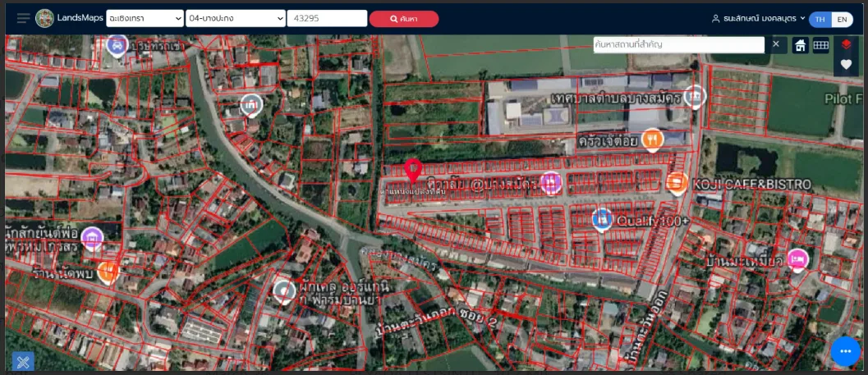Click the car rental marker บริษัทรถเช่า

click(117, 45)
